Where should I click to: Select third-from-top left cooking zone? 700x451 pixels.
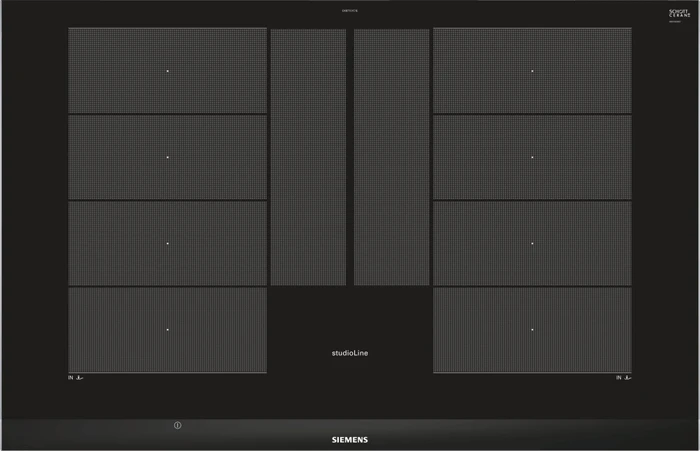pyautogui.click(x=167, y=243)
